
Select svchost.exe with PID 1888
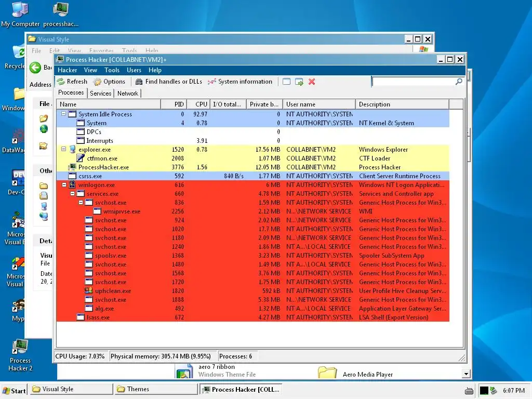[x=253, y=299]
